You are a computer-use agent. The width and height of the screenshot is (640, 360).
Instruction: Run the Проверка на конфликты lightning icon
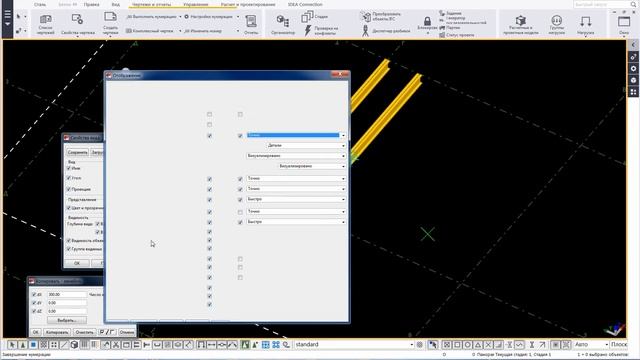(x=308, y=31)
